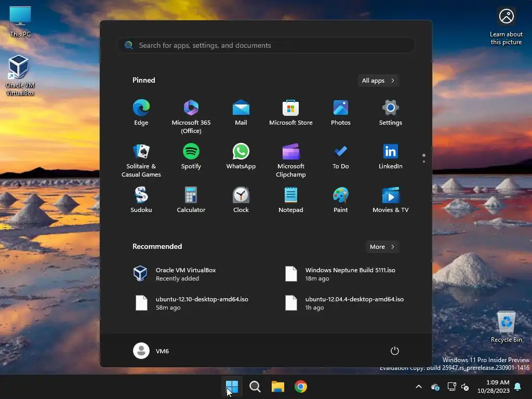This screenshot has width=532, height=399.
Task: Open Edge from pinned apps
Action: click(x=141, y=113)
